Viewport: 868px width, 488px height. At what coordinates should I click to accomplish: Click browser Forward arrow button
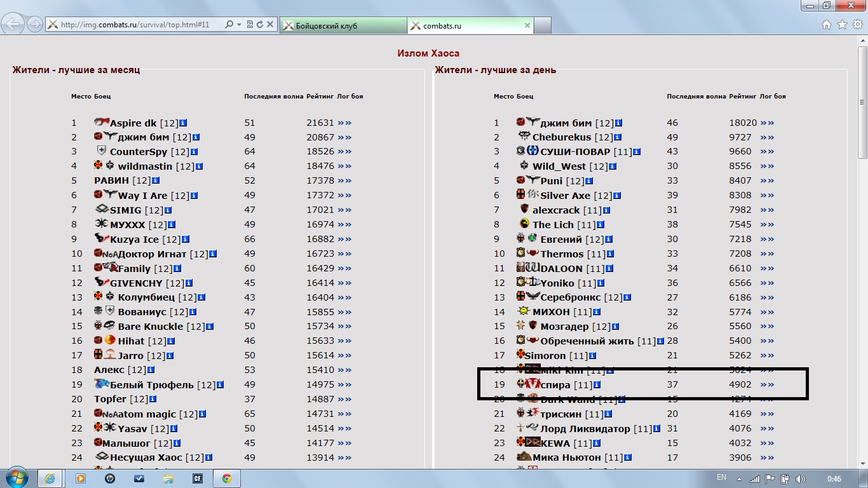coord(35,25)
